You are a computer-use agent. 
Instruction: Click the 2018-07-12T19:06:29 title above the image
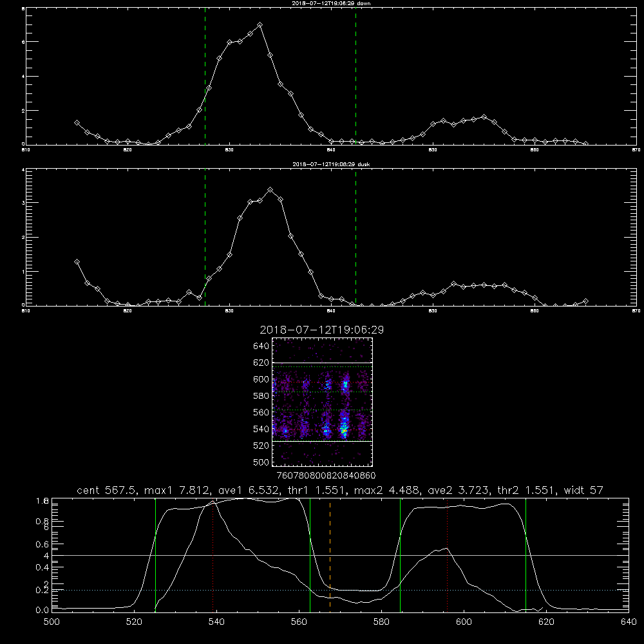(x=321, y=330)
